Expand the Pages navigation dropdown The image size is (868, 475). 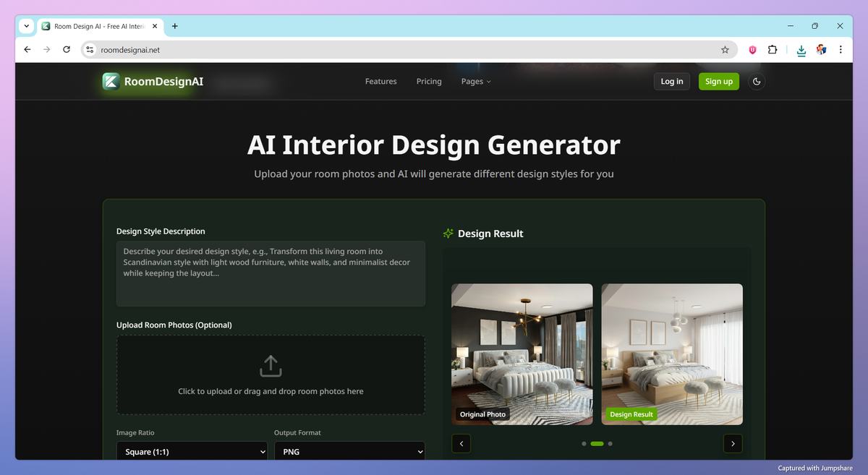tap(475, 81)
